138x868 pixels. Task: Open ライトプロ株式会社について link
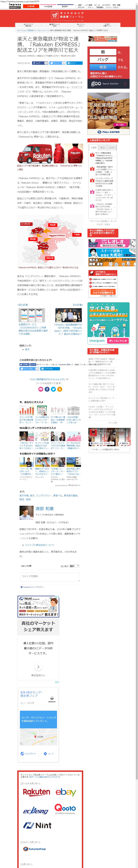tap(39, 545)
